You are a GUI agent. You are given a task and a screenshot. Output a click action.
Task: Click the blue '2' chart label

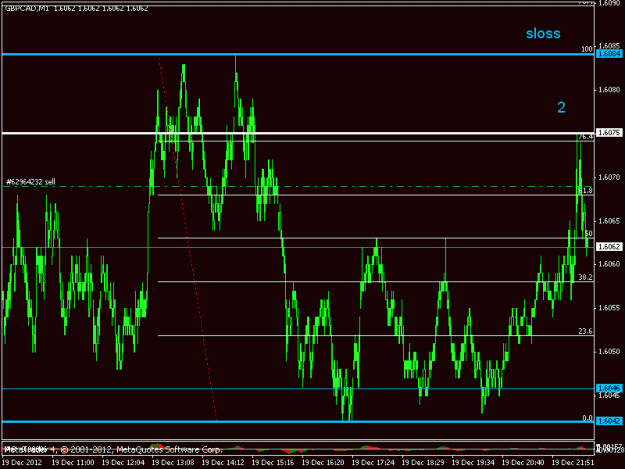[x=561, y=108]
